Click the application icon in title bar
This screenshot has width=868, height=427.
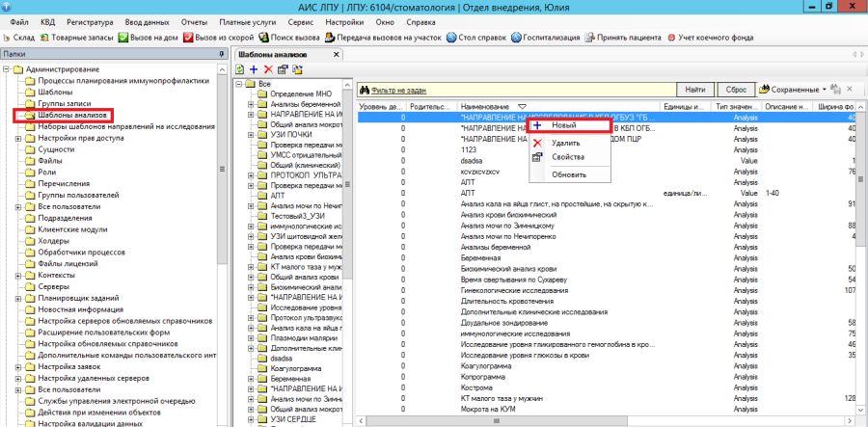coord(7,7)
